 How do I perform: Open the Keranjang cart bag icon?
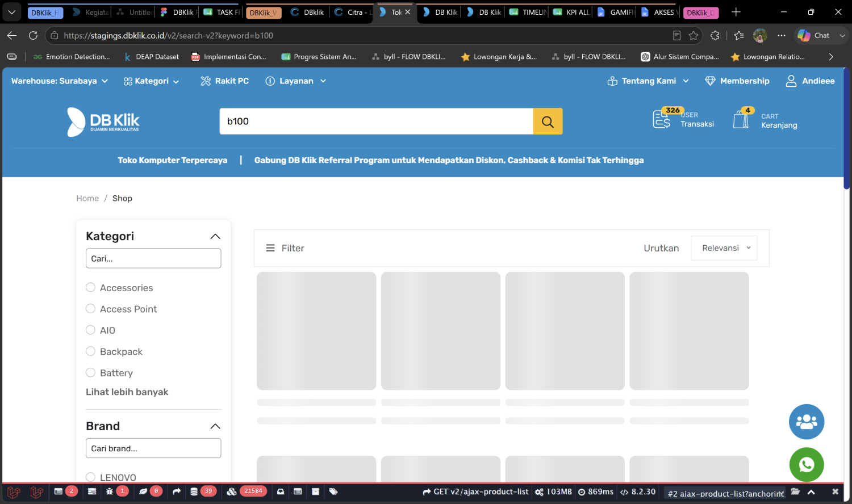point(741,119)
